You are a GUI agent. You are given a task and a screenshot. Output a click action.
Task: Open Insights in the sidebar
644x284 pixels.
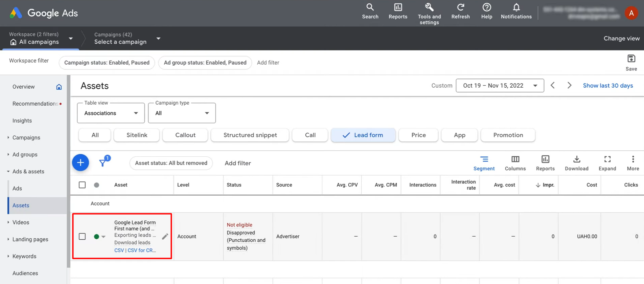coord(22,121)
